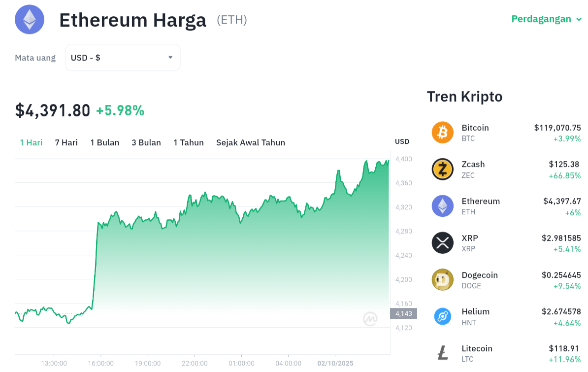Click the XRP coin icon

point(442,243)
